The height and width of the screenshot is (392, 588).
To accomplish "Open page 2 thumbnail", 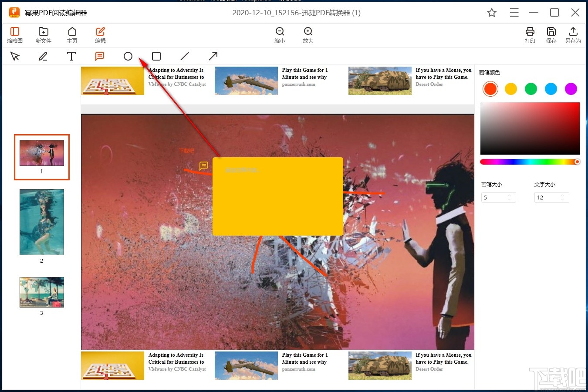I will 42,222.
